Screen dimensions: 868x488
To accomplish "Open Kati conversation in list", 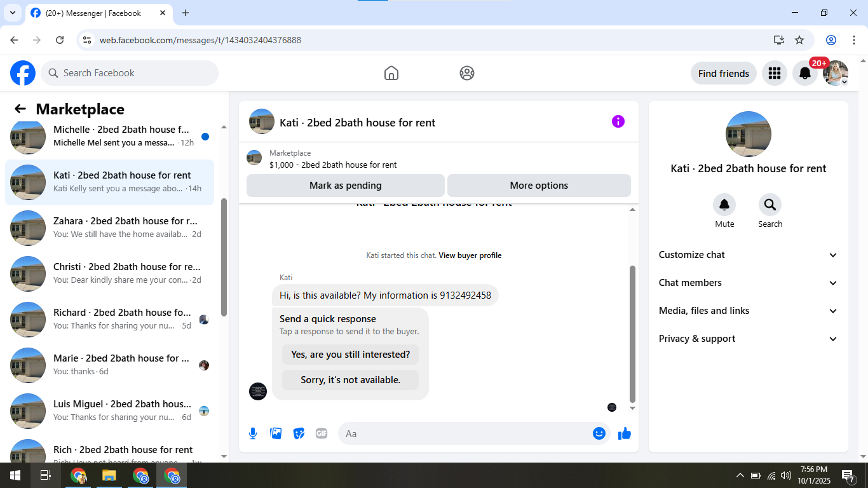I will point(110,182).
